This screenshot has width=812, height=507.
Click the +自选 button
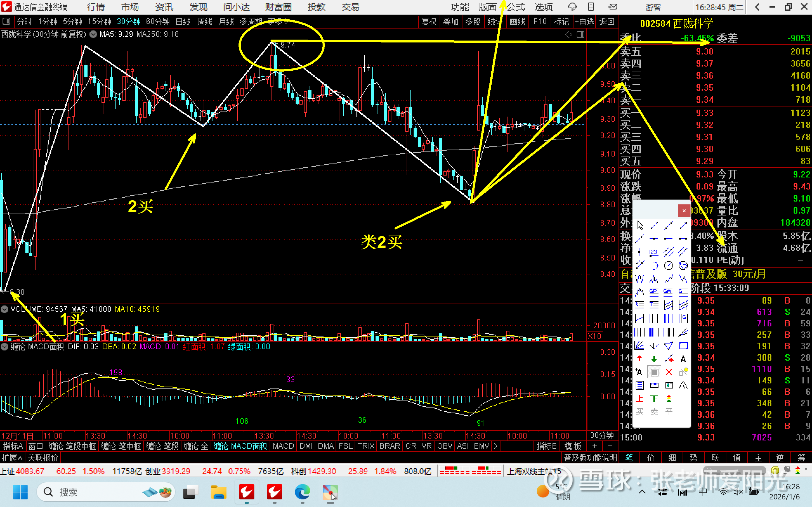point(585,22)
